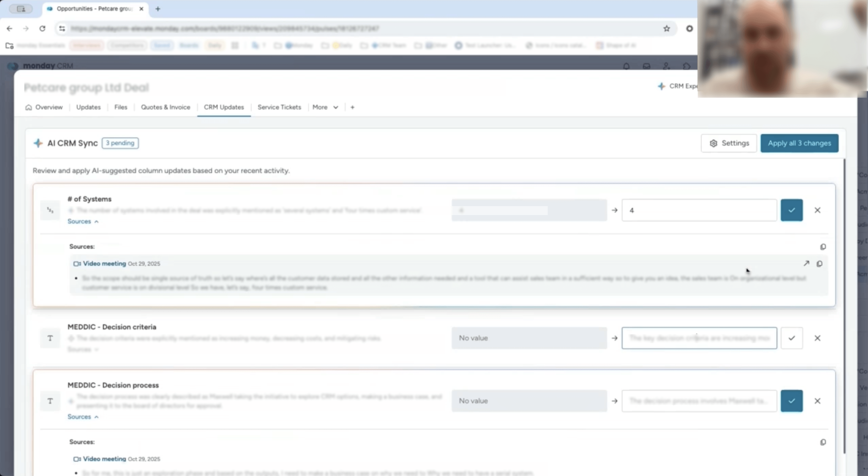The image size is (868, 476).
Task: Dismiss the Decision process suggestion
Action: pos(817,401)
